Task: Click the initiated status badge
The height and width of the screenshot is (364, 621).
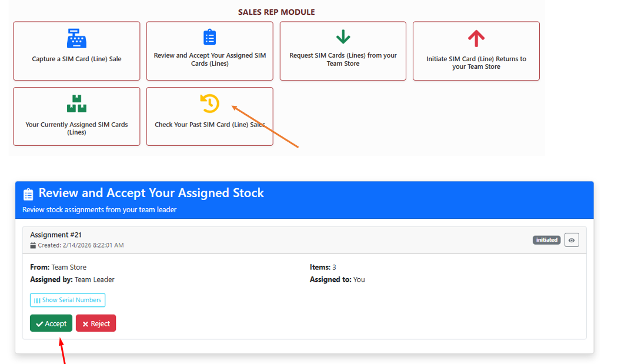Action: [546, 239]
